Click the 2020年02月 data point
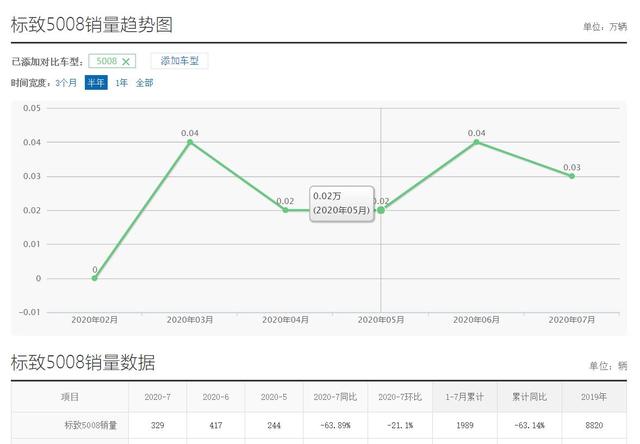This screenshot has width=640, height=444. coord(95,278)
